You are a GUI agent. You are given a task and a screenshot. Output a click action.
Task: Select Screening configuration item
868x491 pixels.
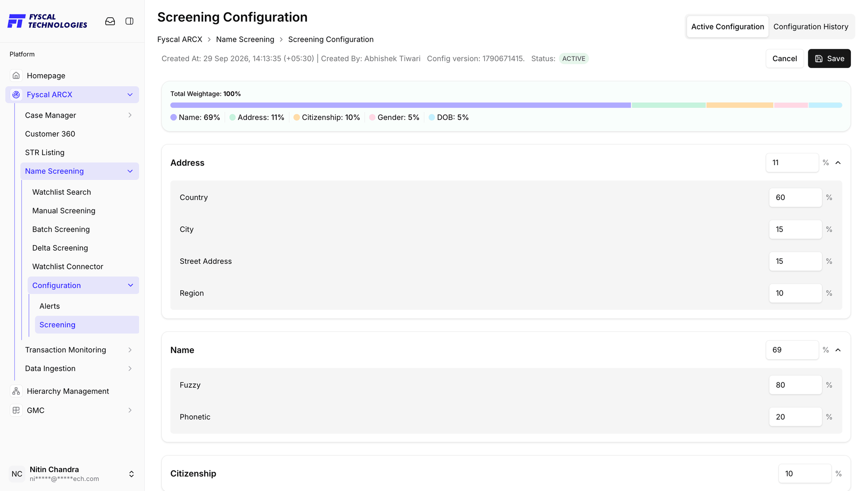click(87, 325)
